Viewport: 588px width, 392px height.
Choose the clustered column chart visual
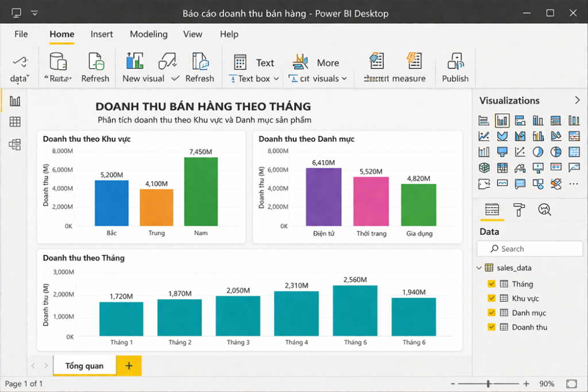(x=502, y=121)
